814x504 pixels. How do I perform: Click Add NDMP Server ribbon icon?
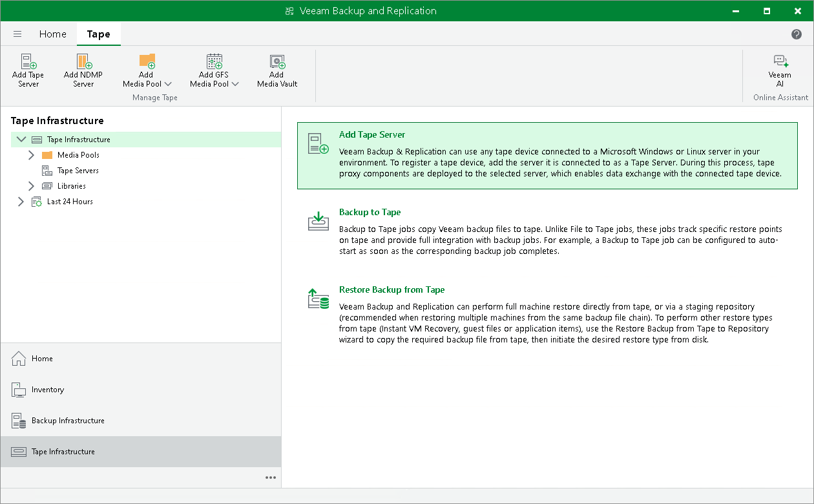click(83, 61)
